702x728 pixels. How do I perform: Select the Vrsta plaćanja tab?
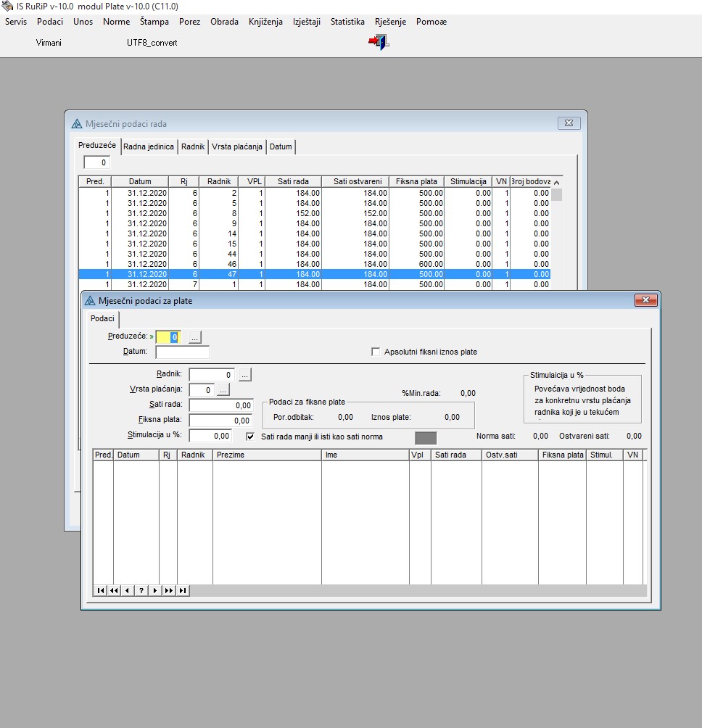(x=236, y=146)
